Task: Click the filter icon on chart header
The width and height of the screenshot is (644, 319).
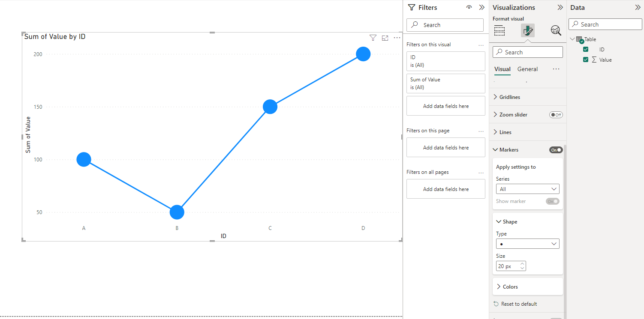Action: pyautogui.click(x=373, y=38)
